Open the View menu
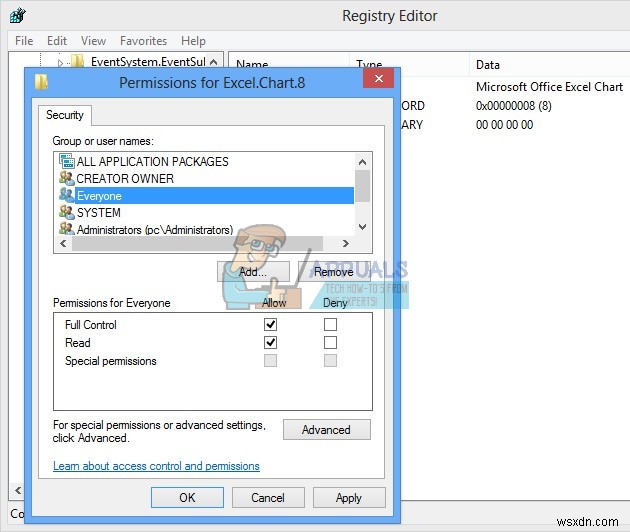Screen dimensions: 630x532 tap(93, 41)
